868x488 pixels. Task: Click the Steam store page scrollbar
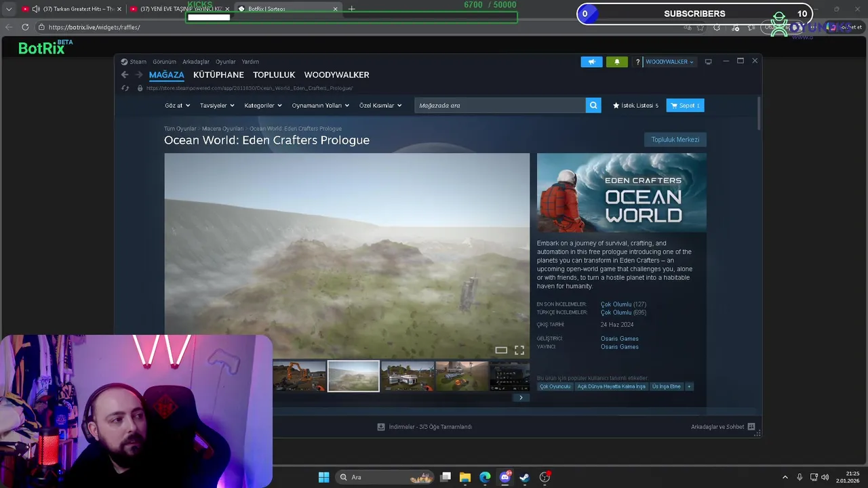[x=758, y=113]
